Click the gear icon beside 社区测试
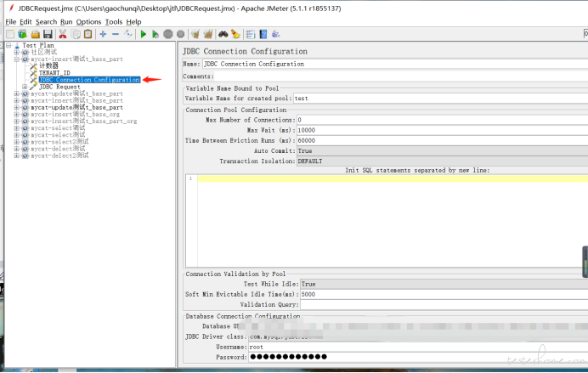This screenshot has height=373, width=588. [25, 52]
